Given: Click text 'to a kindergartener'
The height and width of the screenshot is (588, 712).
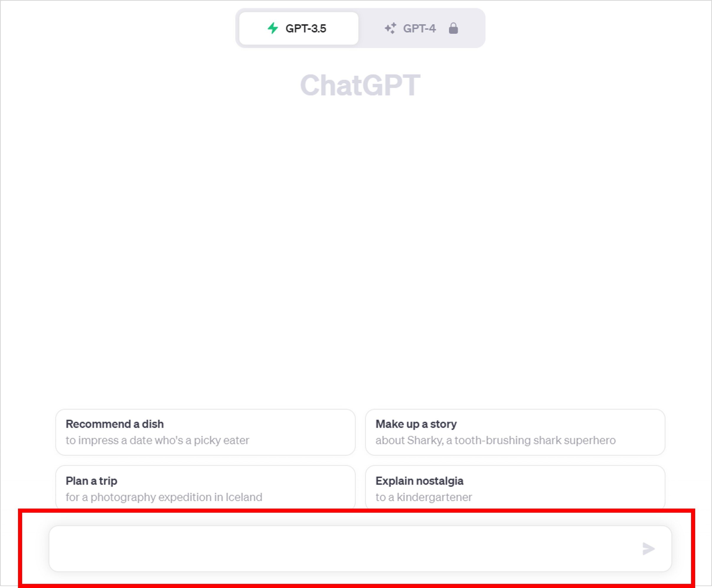Looking at the screenshot, I should 424,497.
